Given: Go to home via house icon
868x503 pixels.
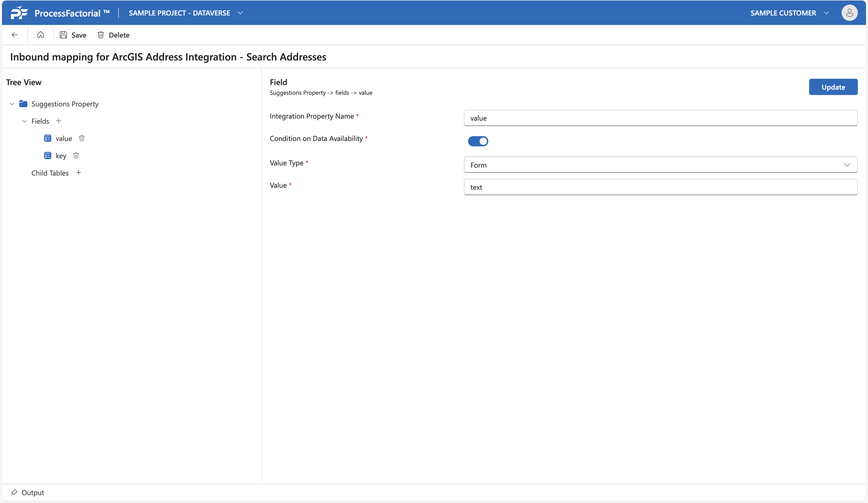Looking at the screenshot, I should pos(41,35).
